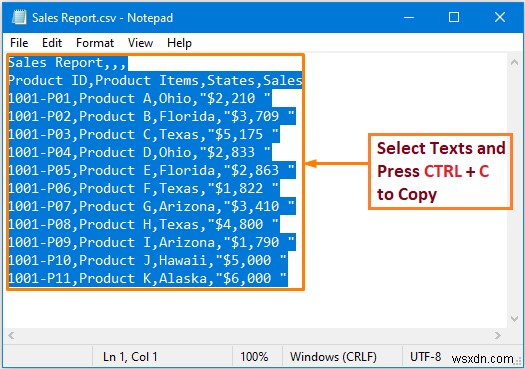The height and width of the screenshot is (369, 525).
Task: Click the row starting with 1001-P07
Action: (x=152, y=207)
